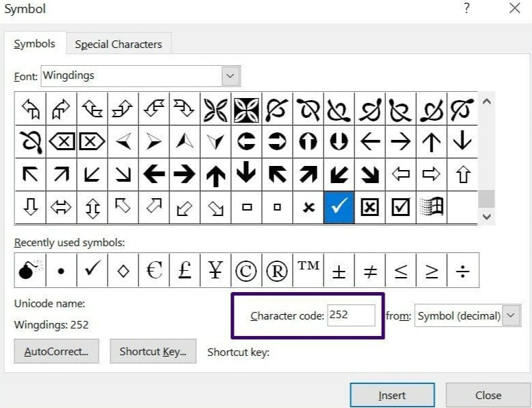
Task: Select the bold right arrow symbol
Action: pos(184,174)
